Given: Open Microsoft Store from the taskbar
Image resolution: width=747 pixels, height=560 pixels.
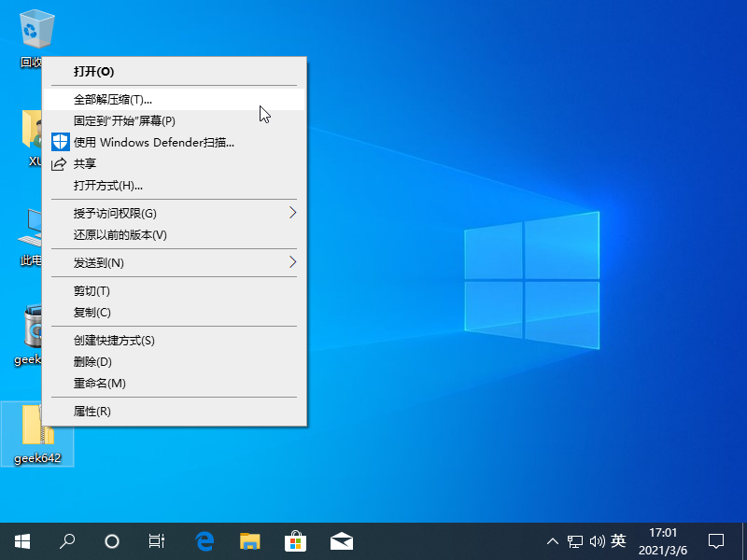Looking at the screenshot, I should click(x=295, y=540).
